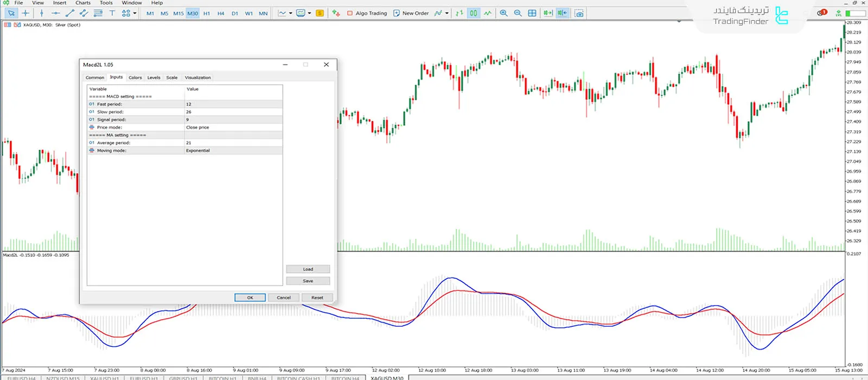Click the green-red arrows trading icon
Viewport: 868px width, 380px height.
pyautogui.click(x=336, y=13)
